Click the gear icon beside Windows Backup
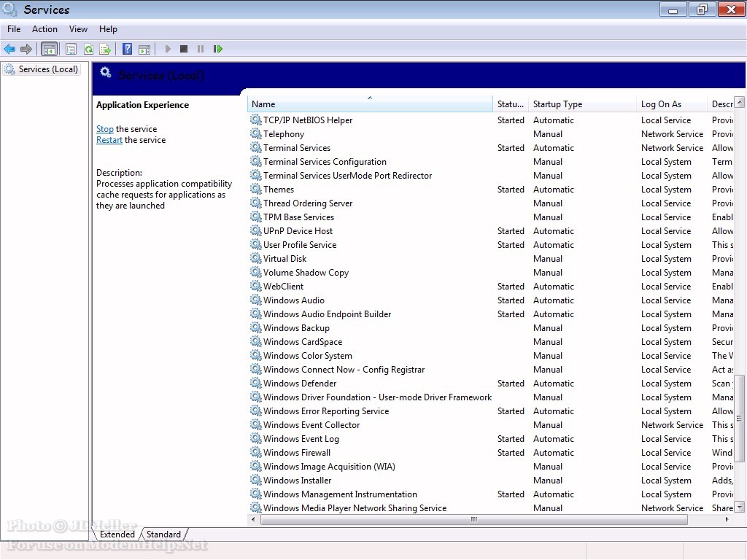 [x=256, y=327]
